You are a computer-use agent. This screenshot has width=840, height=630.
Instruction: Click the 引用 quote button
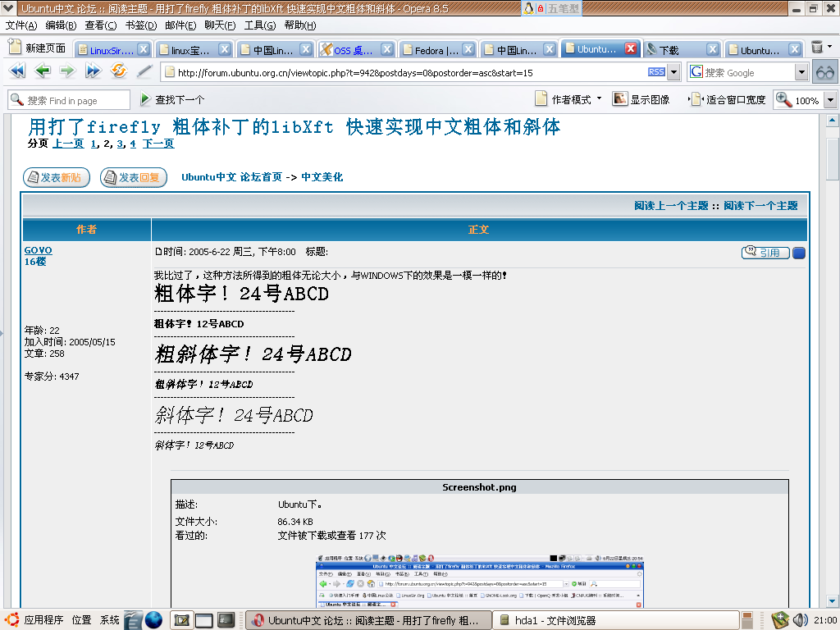(765, 253)
